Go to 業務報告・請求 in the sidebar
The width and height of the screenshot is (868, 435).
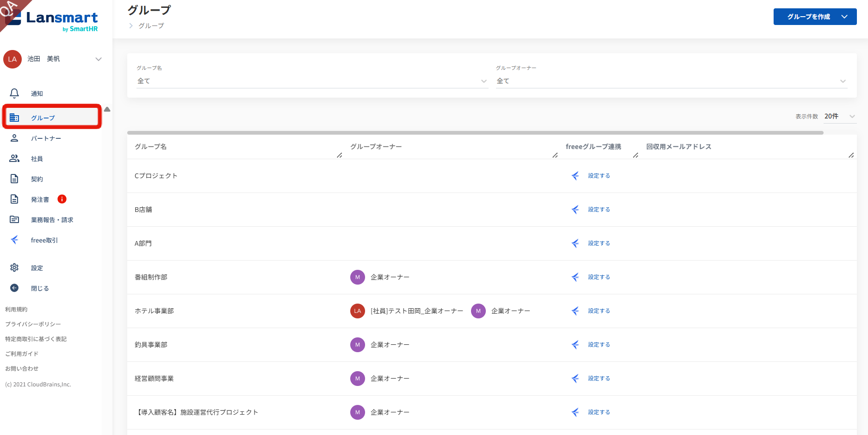(52, 220)
